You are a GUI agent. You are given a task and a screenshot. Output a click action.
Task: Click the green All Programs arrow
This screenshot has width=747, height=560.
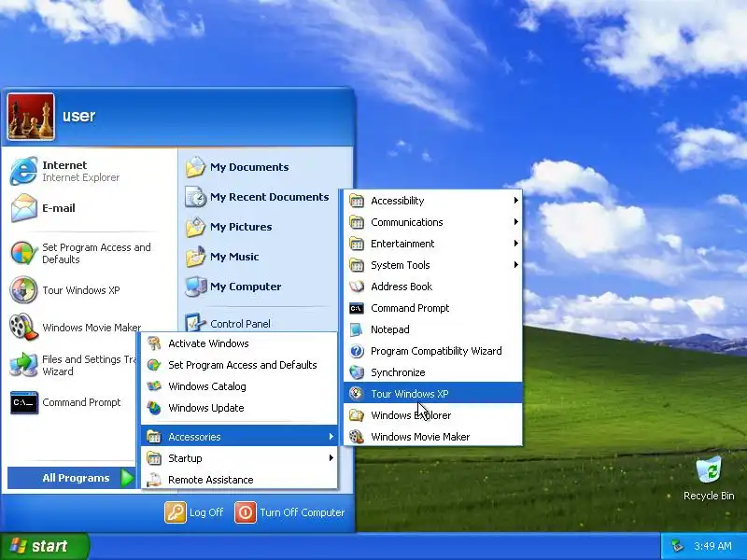point(127,478)
